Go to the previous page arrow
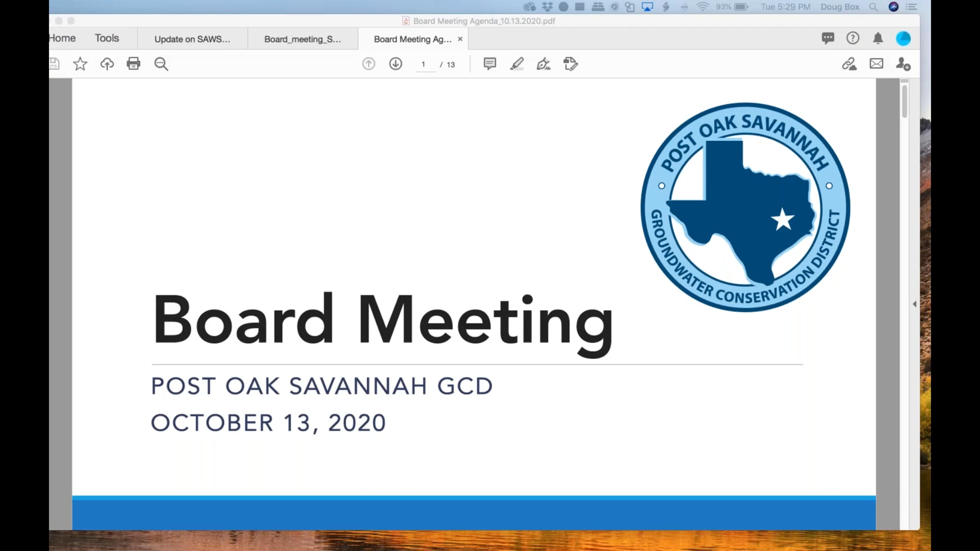Screen dimensions: 980x551 (x=368, y=64)
